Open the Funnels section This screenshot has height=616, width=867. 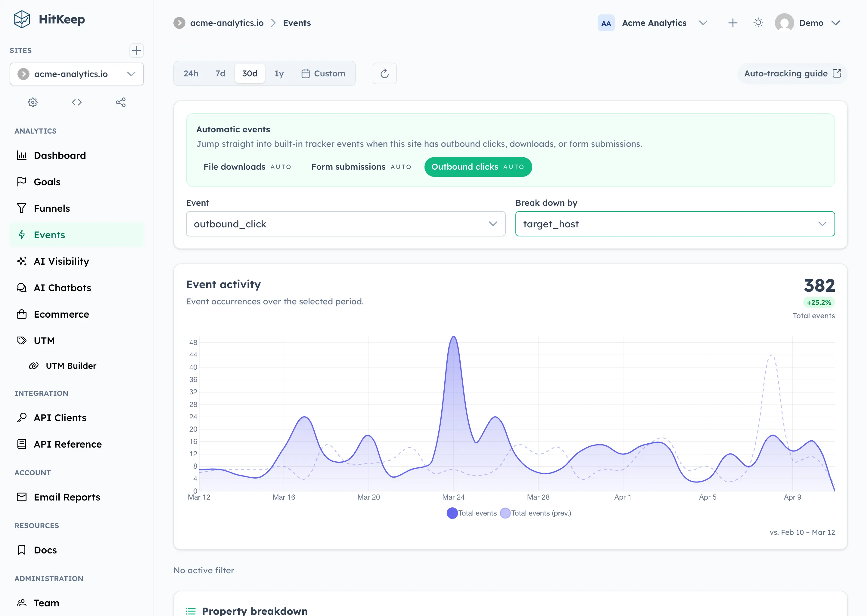point(51,208)
